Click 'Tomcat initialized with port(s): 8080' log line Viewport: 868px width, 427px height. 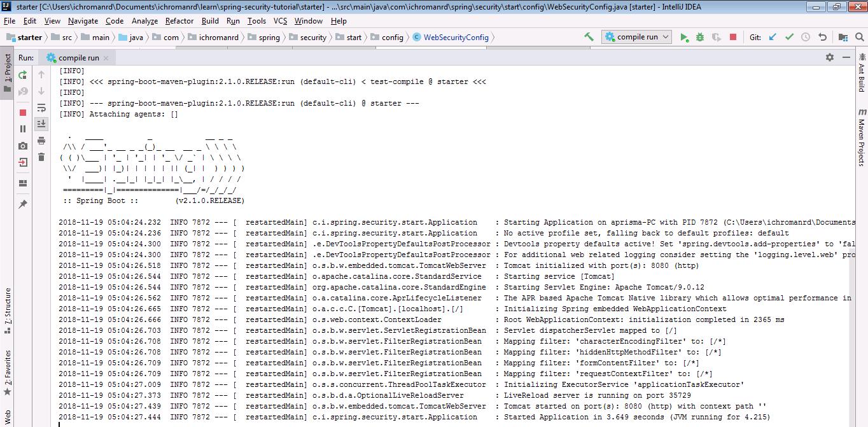(x=602, y=265)
